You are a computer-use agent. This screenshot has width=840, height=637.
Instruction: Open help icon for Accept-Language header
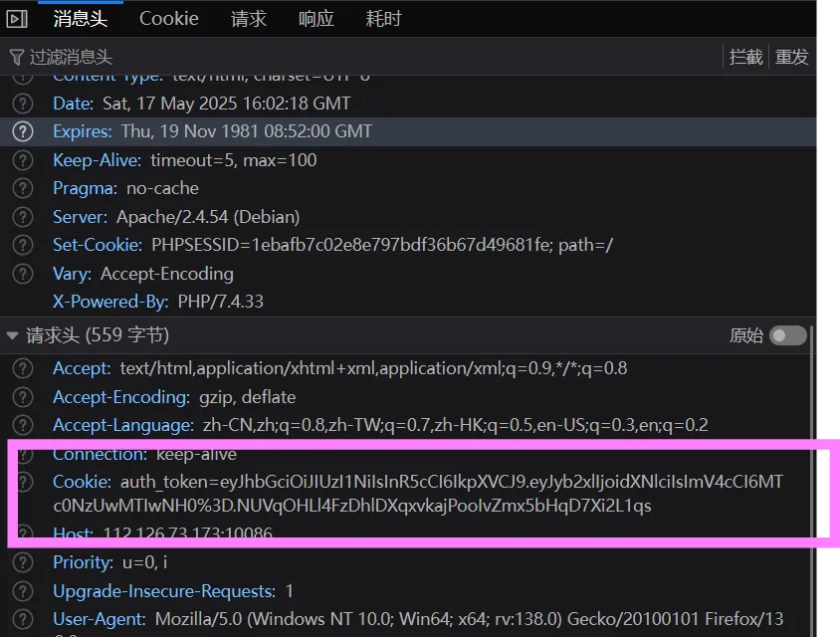click(x=23, y=425)
